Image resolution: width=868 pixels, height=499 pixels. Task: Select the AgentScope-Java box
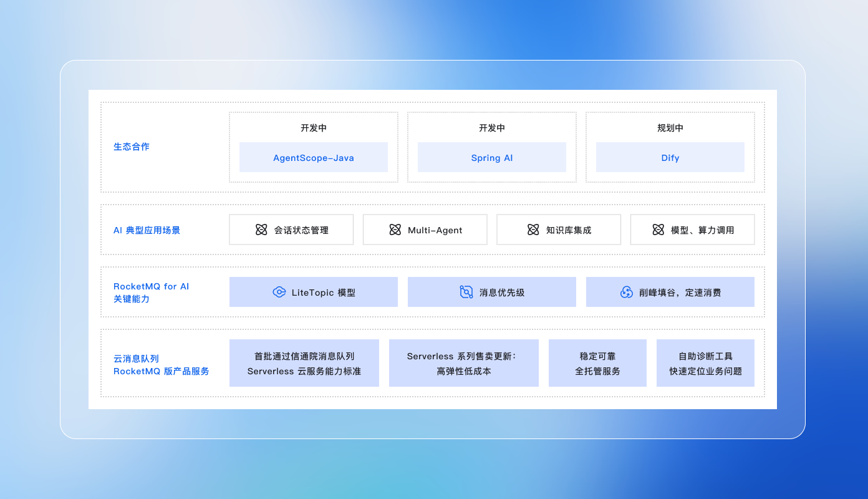click(x=314, y=157)
